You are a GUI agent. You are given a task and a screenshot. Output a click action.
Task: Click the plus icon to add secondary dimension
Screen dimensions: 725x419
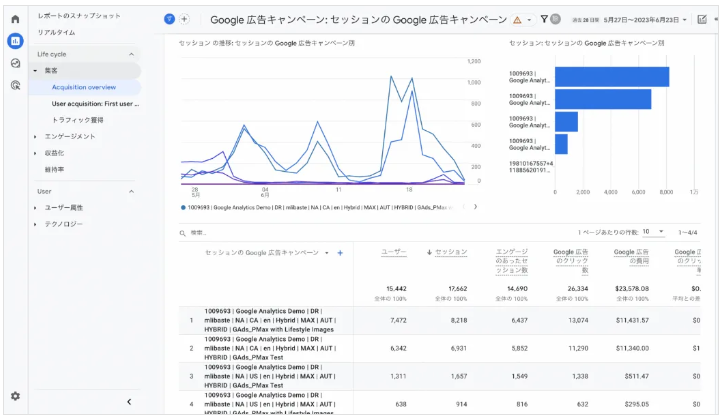[x=340, y=253]
